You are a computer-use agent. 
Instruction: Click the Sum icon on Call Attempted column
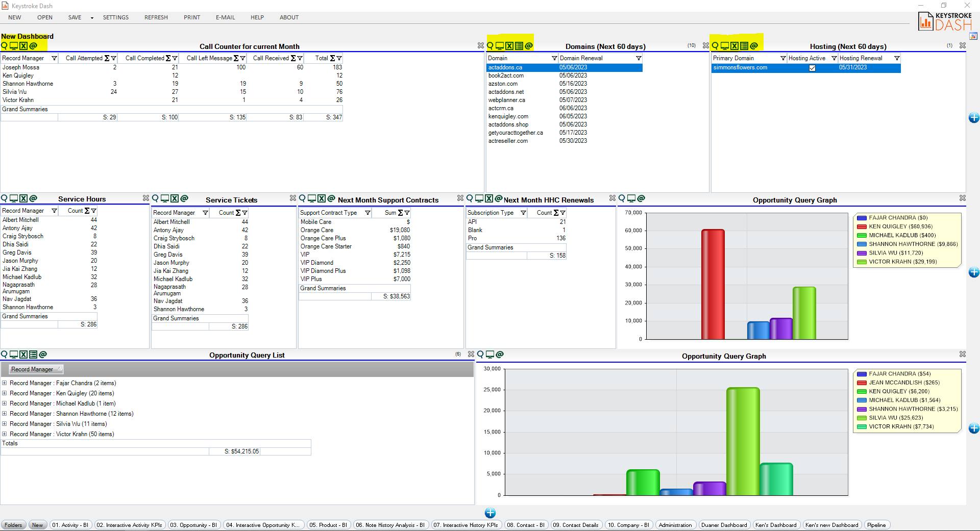click(107, 58)
